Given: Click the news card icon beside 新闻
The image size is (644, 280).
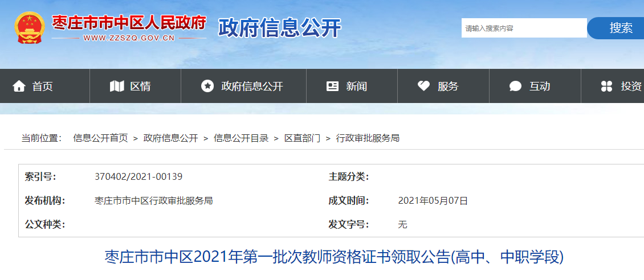Looking at the screenshot, I should (x=332, y=86).
